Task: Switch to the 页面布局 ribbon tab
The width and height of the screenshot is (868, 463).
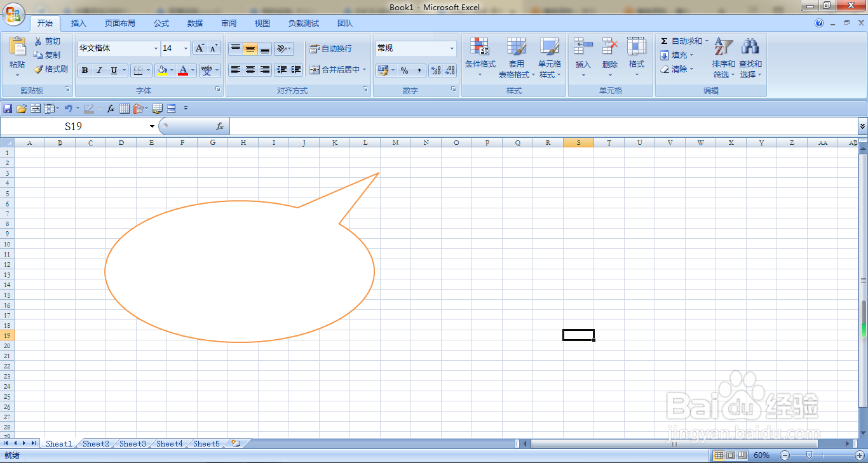Action: (x=120, y=23)
